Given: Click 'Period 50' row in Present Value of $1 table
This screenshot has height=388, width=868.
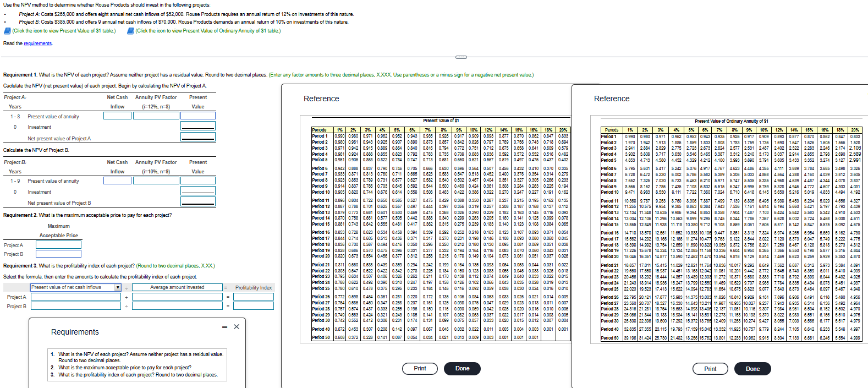Looking at the screenshot, I should (440, 337).
